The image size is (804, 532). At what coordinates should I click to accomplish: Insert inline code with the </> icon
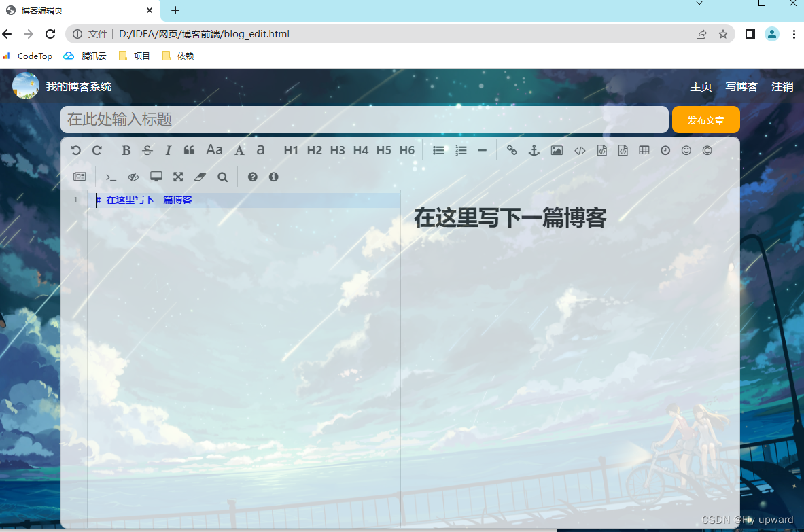click(x=580, y=150)
